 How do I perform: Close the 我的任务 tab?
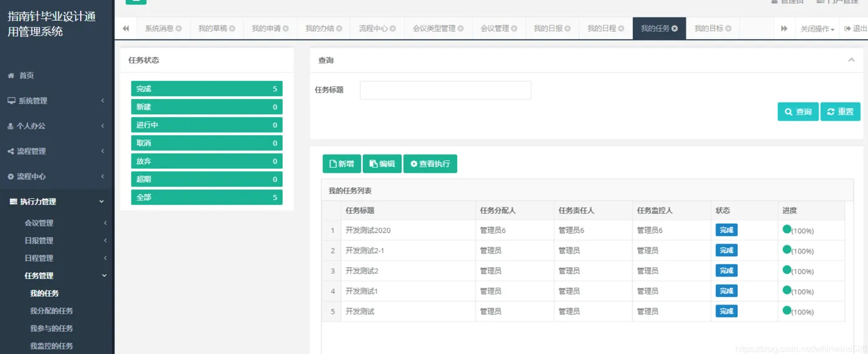pyautogui.click(x=675, y=29)
